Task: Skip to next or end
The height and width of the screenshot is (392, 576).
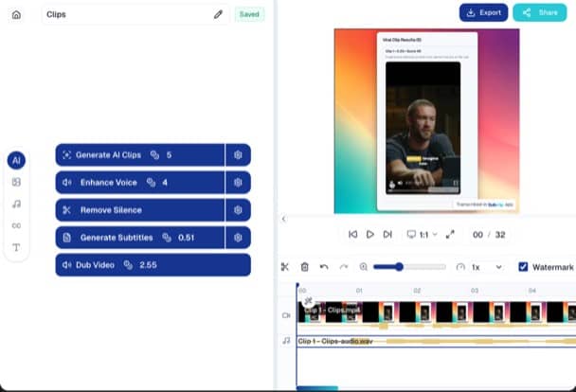Action: (387, 234)
